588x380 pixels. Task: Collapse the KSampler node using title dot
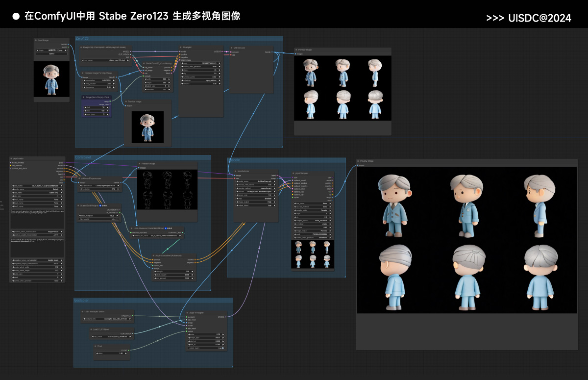tap(181, 48)
